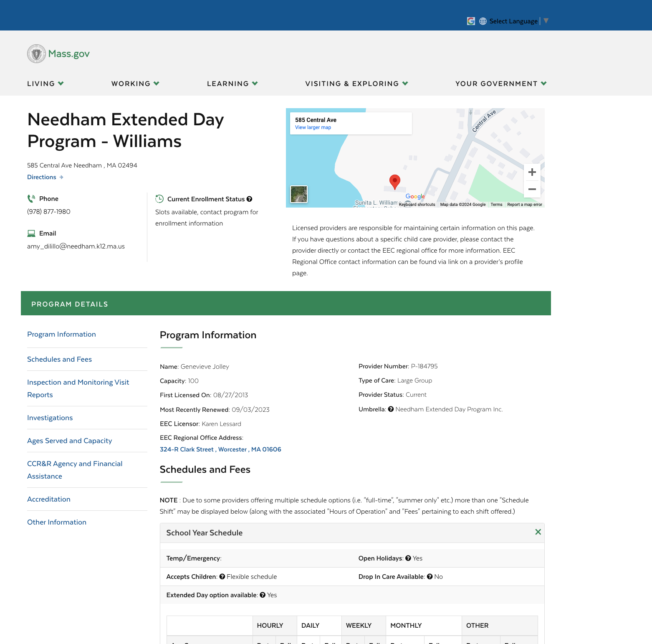Click the Google logo on map
This screenshot has height=644, width=652.
(415, 196)
